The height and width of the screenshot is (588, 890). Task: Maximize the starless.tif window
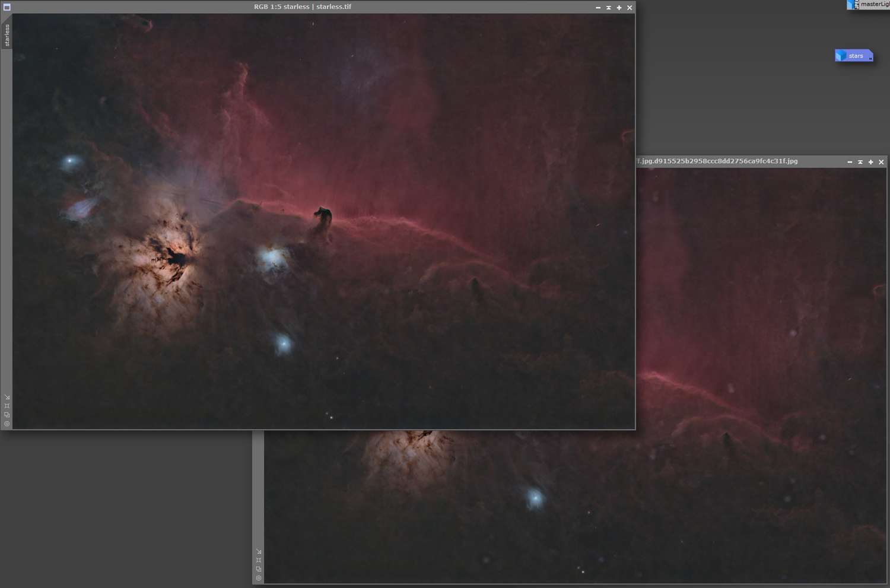point(619,8)
